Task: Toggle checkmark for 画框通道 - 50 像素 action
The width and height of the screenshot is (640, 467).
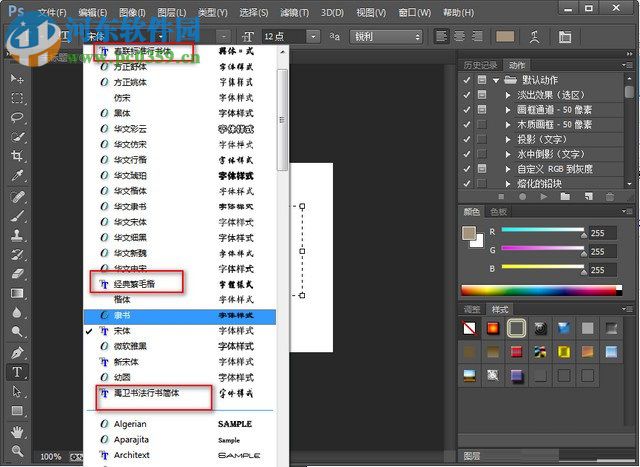Action: 467,110
